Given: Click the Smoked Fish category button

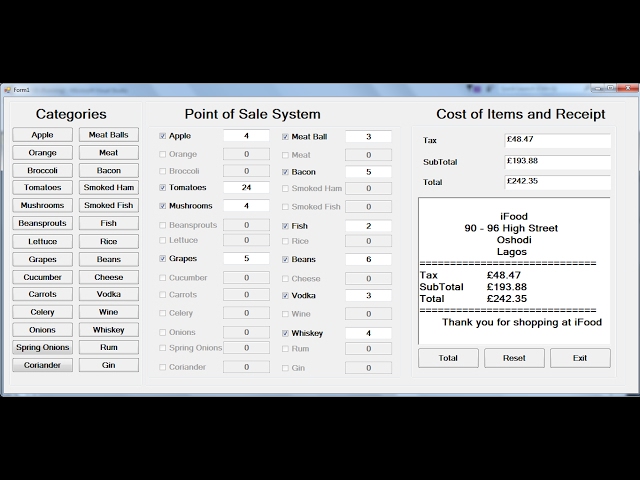Looking at the screenshot, I should [109, 205].
